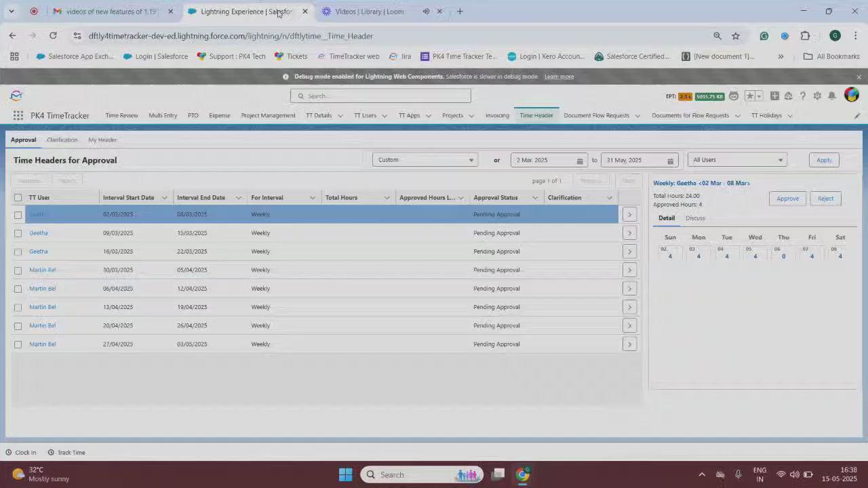This screenshot has height=488, width=868.
Task: Check Geetha's 09/03/2025 row checkbox
Action: pos(18,233)
